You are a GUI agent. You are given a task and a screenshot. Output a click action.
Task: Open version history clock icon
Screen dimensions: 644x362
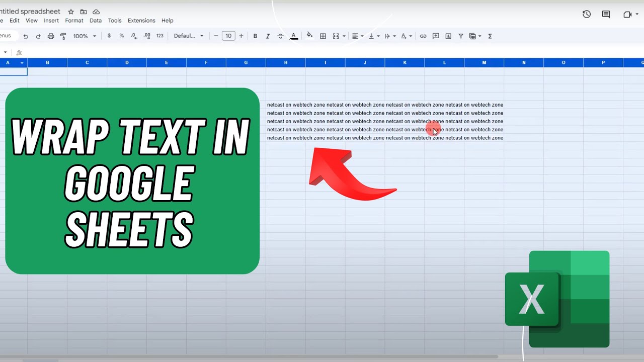[x=587, y=15]
